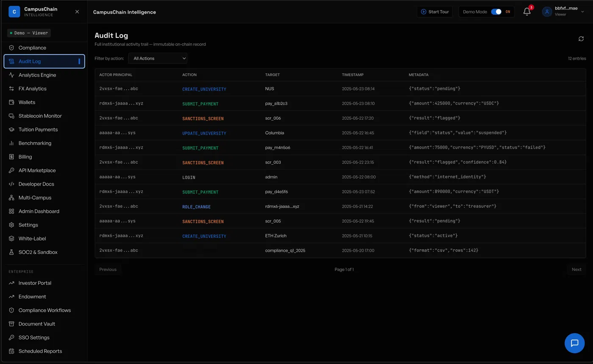The width and height of the screenshot is (593, 364).
Task: Navigate to Tuition Payments label
Action: (38, 130)
